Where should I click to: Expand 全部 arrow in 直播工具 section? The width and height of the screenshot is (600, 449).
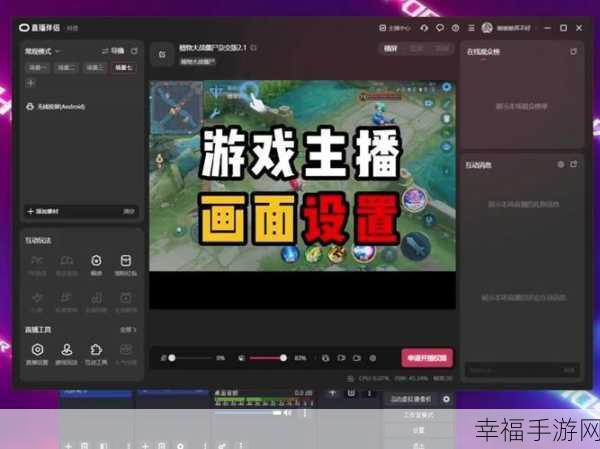click(128, 330)
